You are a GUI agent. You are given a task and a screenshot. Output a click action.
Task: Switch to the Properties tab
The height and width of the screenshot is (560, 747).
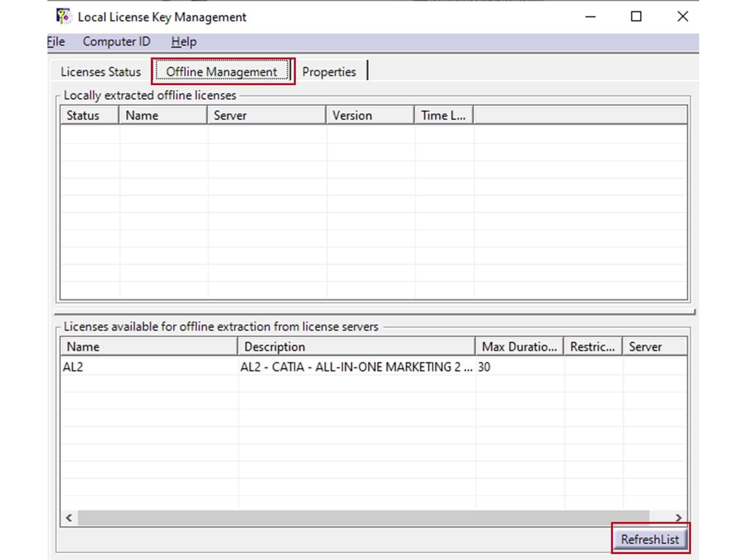pyautogui.click(x=329, y=72)
